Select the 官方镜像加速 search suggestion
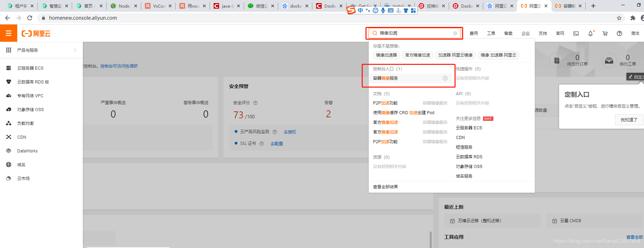The height and width of the screenshot is (248, 644). 418,55
